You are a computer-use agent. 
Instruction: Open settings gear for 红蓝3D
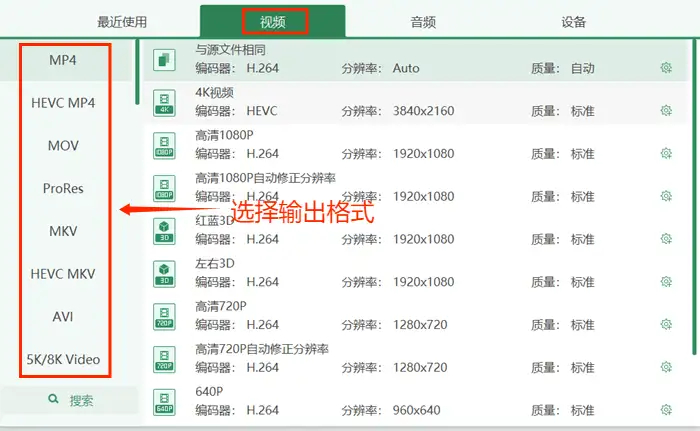[x=666, y=239]
